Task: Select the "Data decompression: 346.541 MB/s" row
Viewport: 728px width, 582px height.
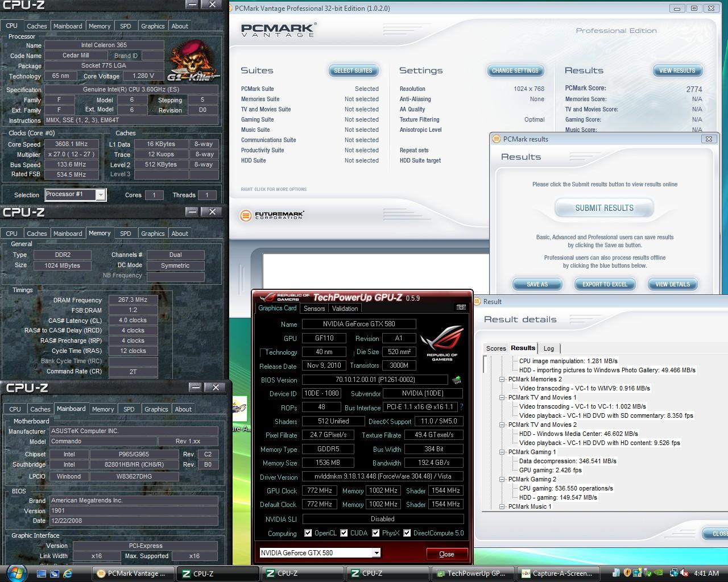Action: [x=568, y=461]
